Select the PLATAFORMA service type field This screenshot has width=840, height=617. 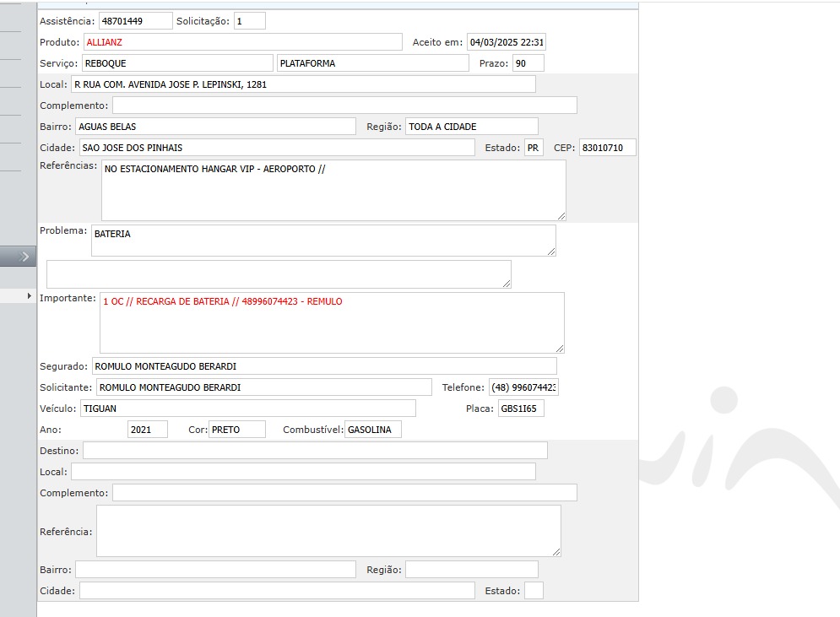point(372,63)
